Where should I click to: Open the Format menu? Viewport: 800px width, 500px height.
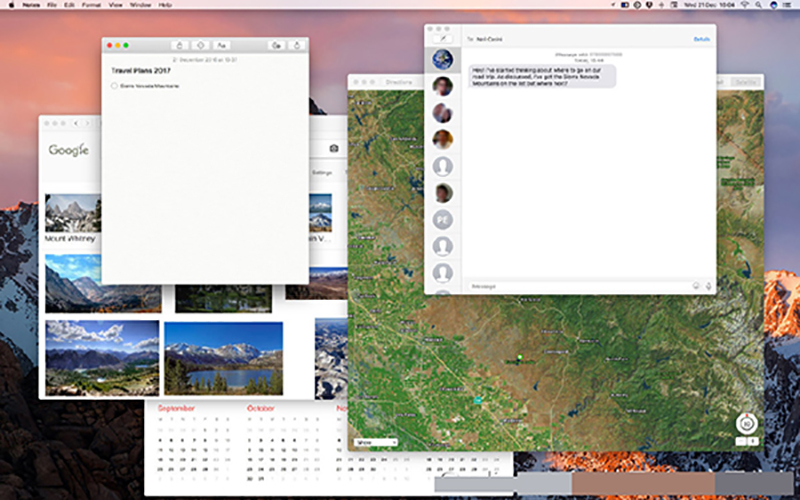click(91, 5)
